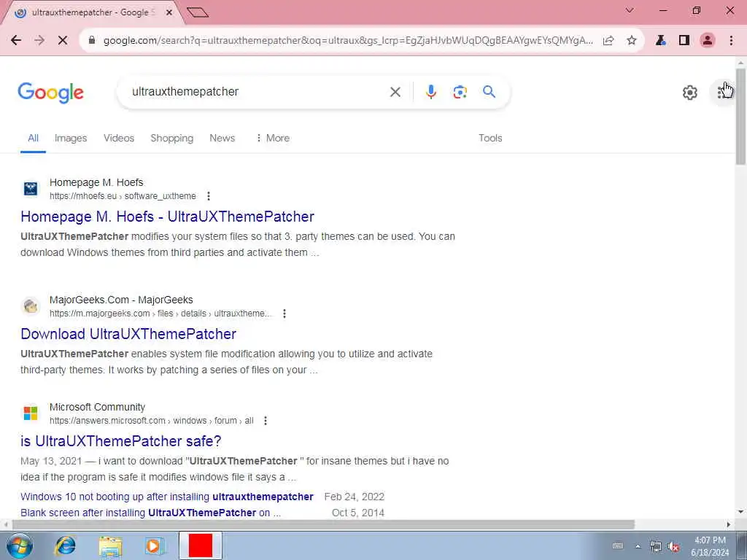The image size is (747, 560).
Task: Share this page using the share icon
Action: [608, 41]
